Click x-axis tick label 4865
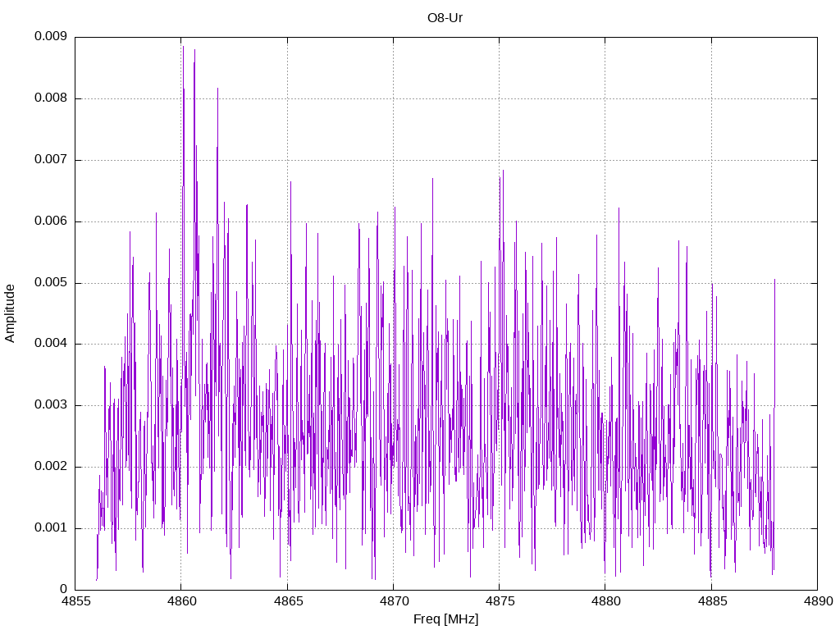Image resolution: width=840 pixels, height=630 pixels. (288, 601)
